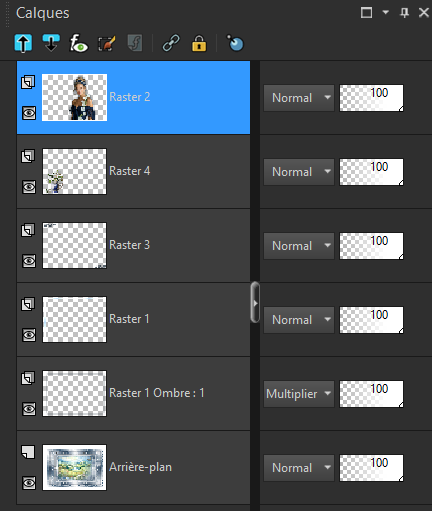Viewport: 432px width, 511px height.
Task: Open blend mode dropdown for Raster 2
Action: click(299, 98)
